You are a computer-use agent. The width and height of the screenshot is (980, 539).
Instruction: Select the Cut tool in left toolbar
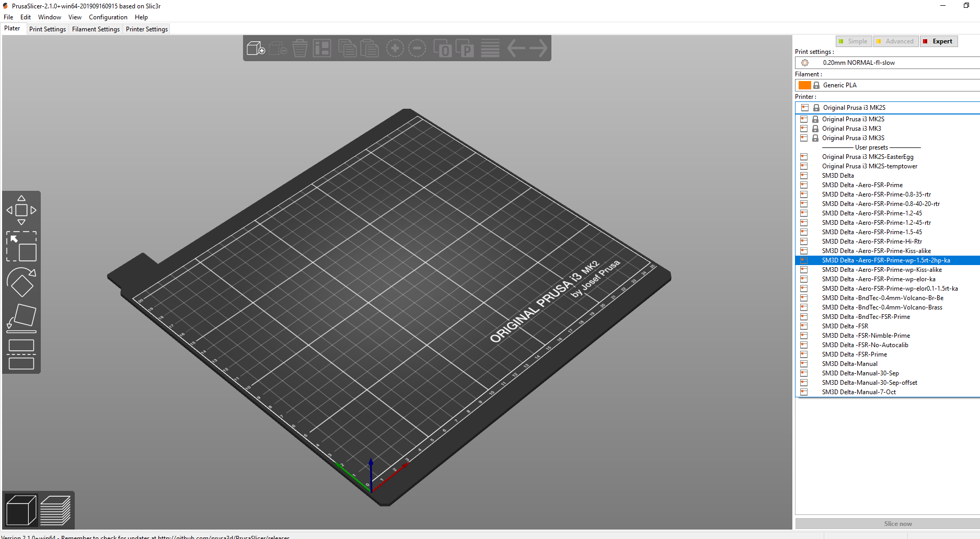point(21,354)
